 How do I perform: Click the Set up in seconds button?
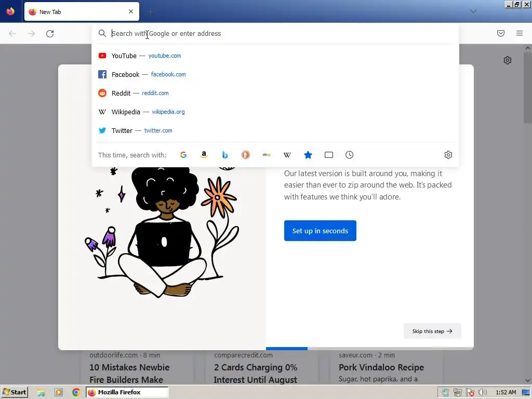point(320,231)
